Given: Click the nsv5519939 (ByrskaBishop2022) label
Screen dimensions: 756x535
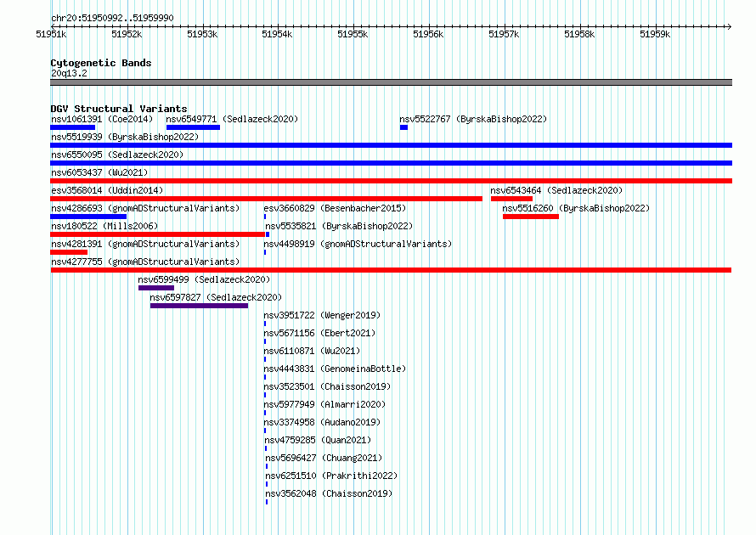Looking at the screenshot, I should pyautogui.click(x=125, y=137).
